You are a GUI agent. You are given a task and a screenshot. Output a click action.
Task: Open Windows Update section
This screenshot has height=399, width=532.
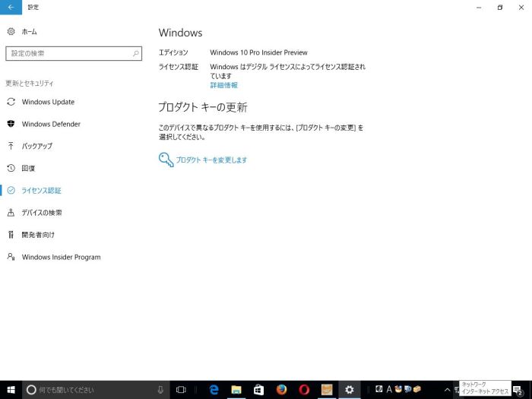click(x=48, y=102)
